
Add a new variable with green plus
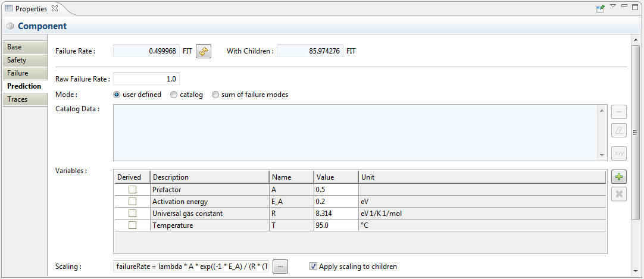click(619, 177)
